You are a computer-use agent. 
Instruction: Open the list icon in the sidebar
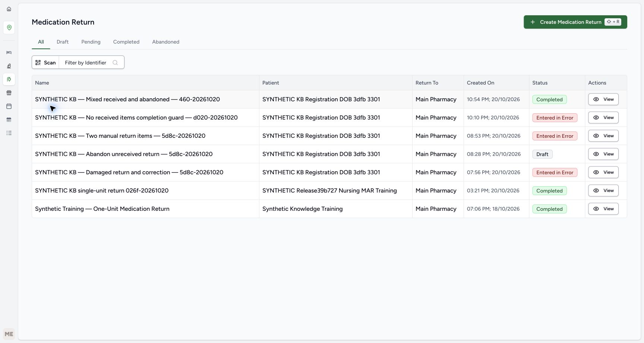point(9,133)
